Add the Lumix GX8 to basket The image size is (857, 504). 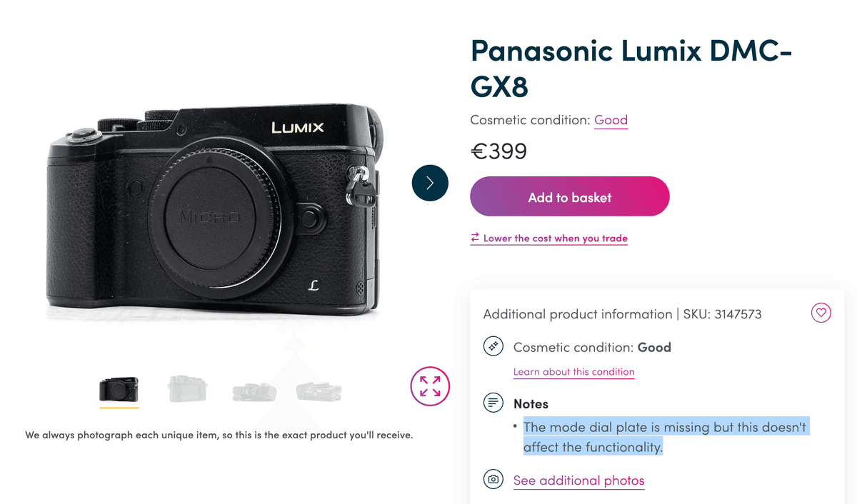pos(569,196)
